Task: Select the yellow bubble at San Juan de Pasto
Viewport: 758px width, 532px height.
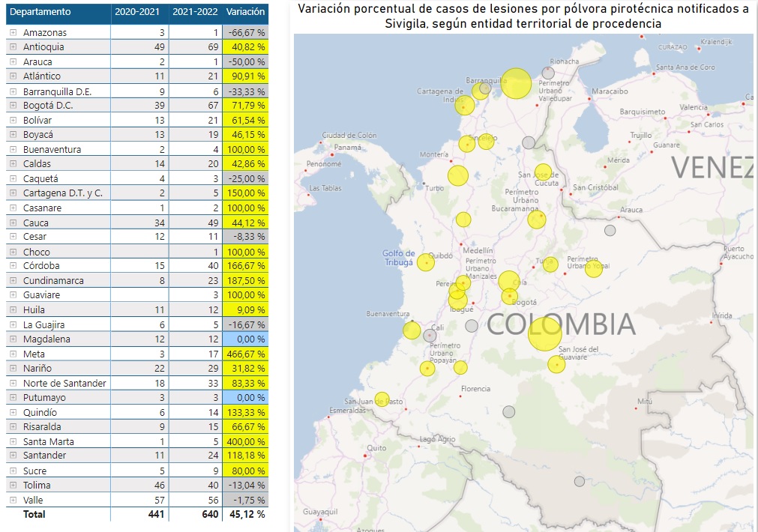Action: coord(382,399)
